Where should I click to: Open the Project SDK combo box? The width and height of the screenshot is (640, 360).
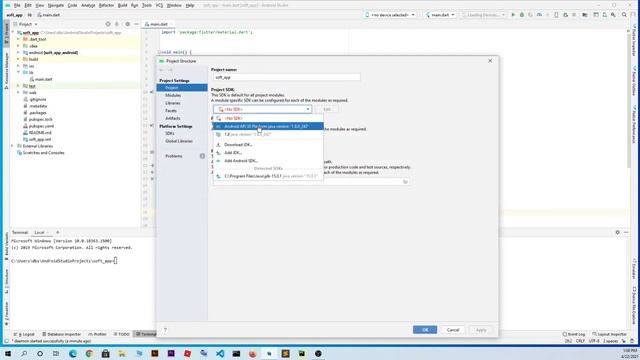click(x=262, y=109)
